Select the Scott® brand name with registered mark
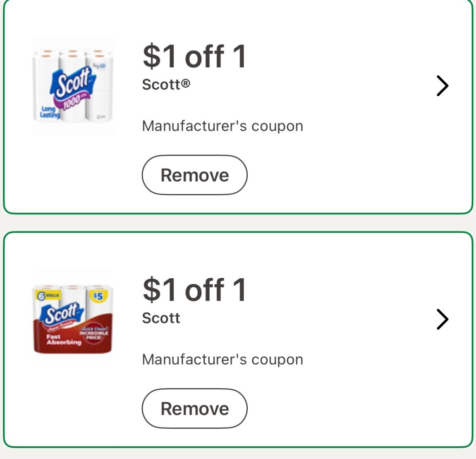 point(166,85)
